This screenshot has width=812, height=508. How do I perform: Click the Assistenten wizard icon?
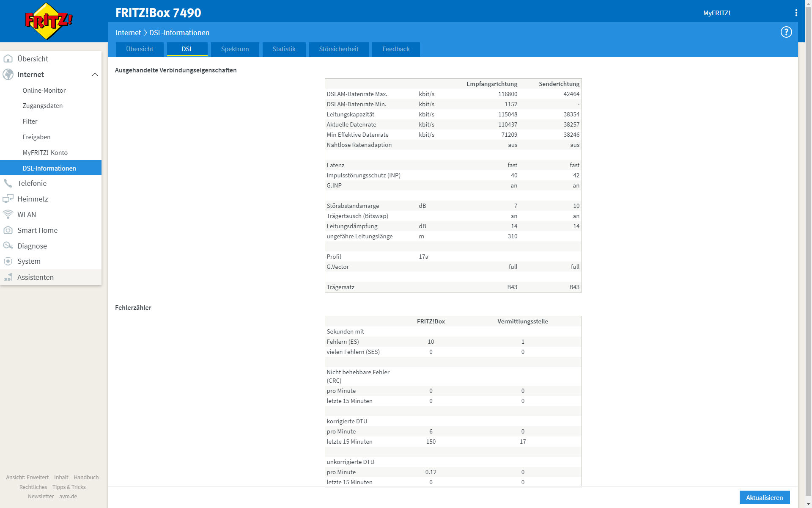coord(8,277)
